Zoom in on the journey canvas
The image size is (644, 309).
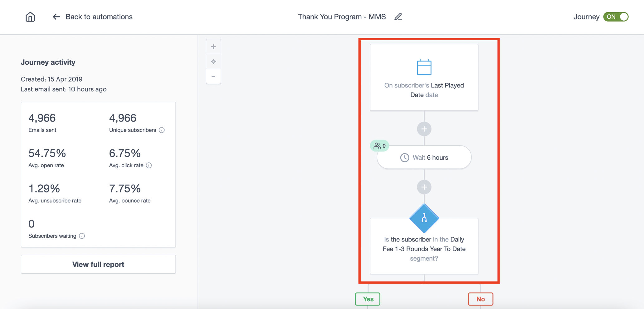213,46
